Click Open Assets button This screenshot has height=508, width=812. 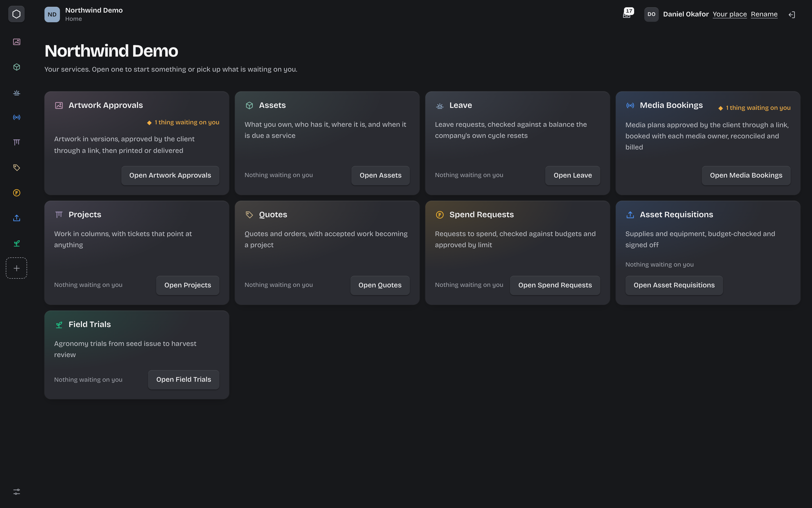point(380,175)
